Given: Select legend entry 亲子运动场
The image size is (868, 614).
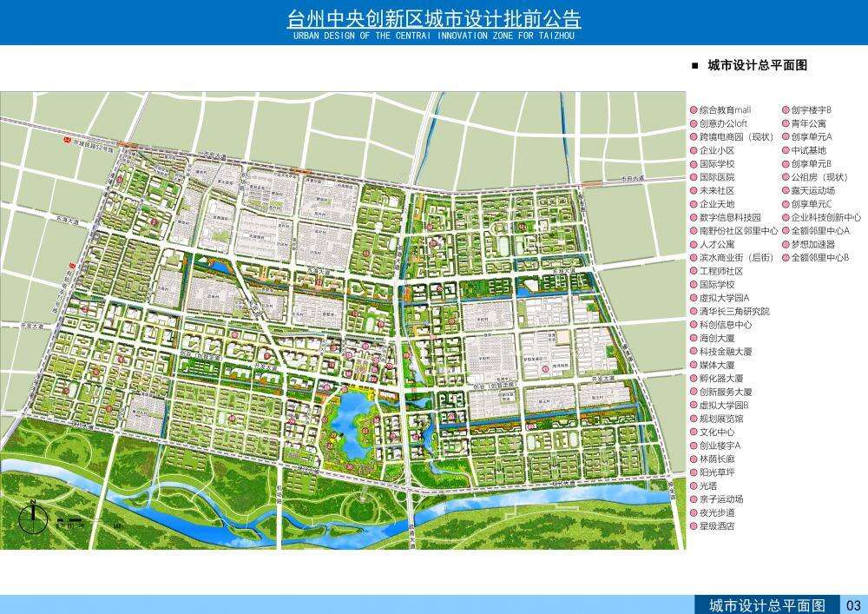Looking at the screenshot, I should point(716,499).
